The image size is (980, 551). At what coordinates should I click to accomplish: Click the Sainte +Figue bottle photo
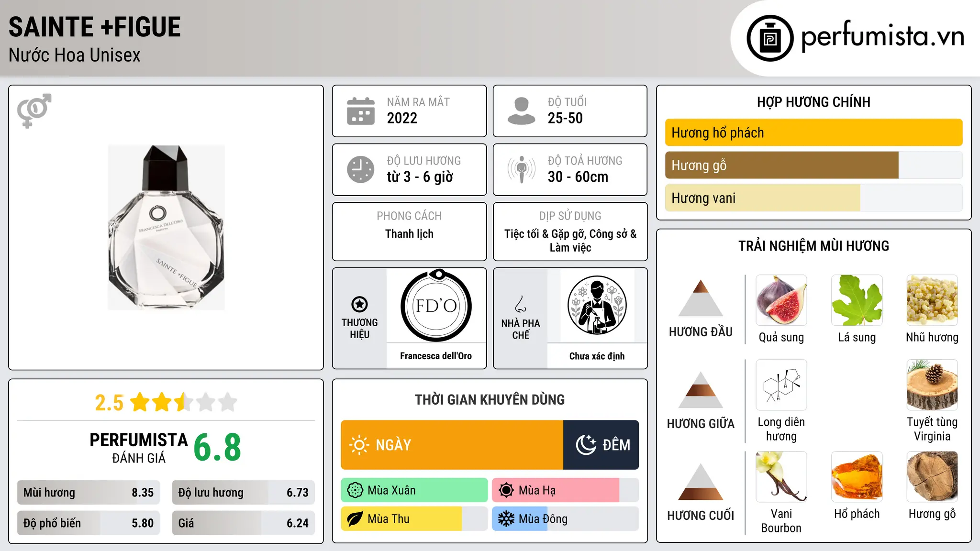[166, 228]
